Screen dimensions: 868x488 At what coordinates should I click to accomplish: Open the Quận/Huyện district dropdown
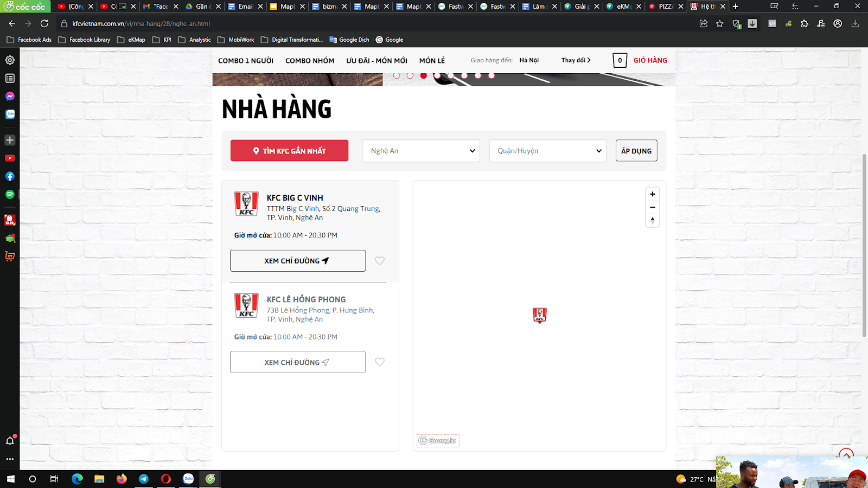pos(548,151)
